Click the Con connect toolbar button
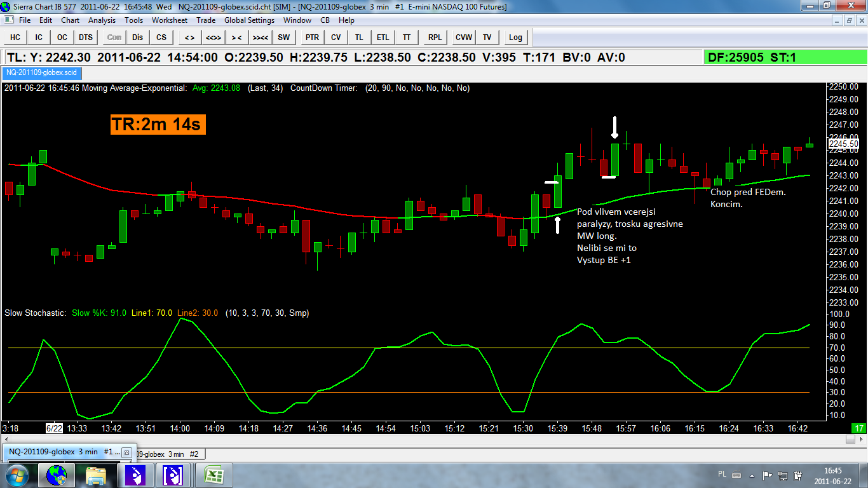The height and width of the screenshot is (488, 868). point(114,37)
